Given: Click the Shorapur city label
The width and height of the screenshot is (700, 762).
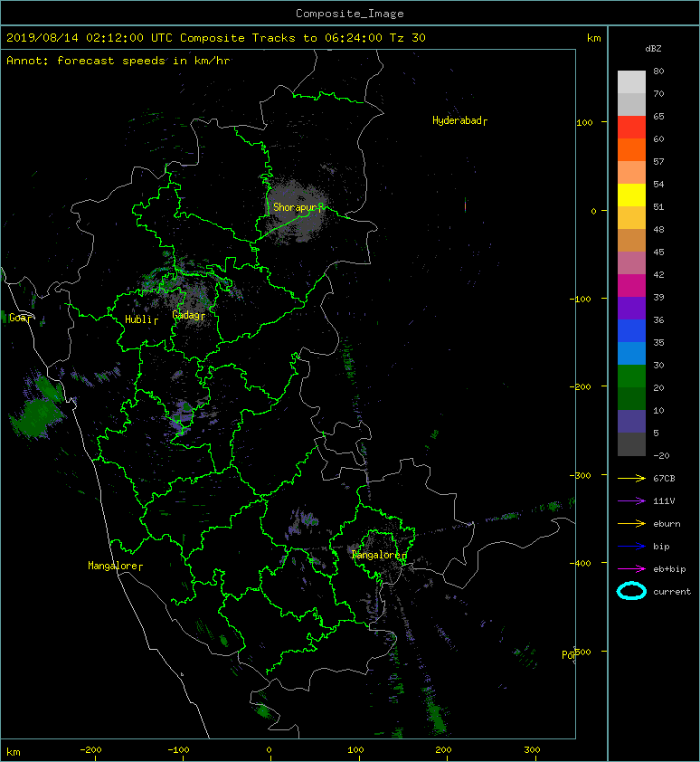Looking at the screenshot, I should tap(297, 207).
